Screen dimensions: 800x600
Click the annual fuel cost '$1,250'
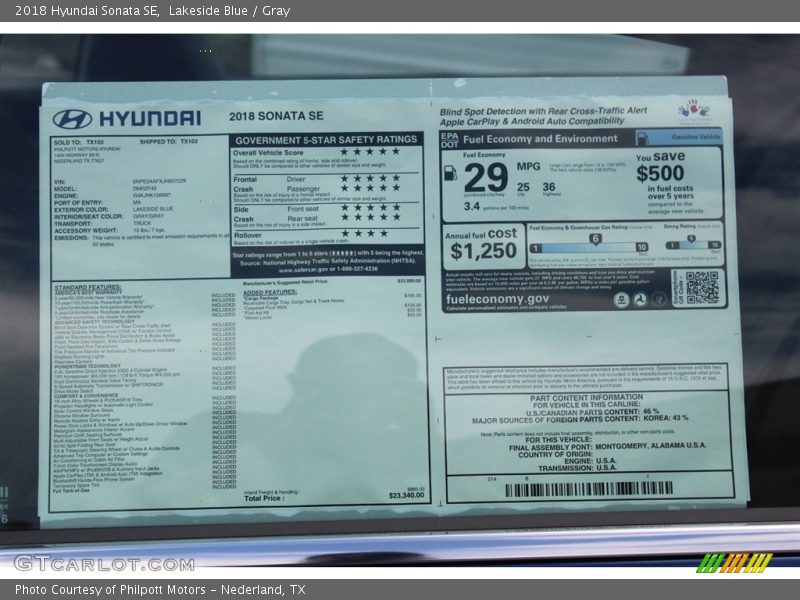(x=484, y=251)
